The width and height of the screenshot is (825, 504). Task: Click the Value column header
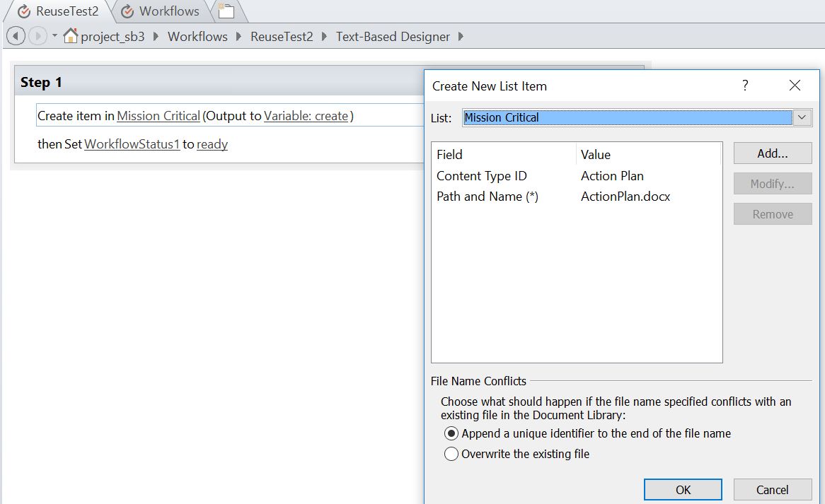648,155
